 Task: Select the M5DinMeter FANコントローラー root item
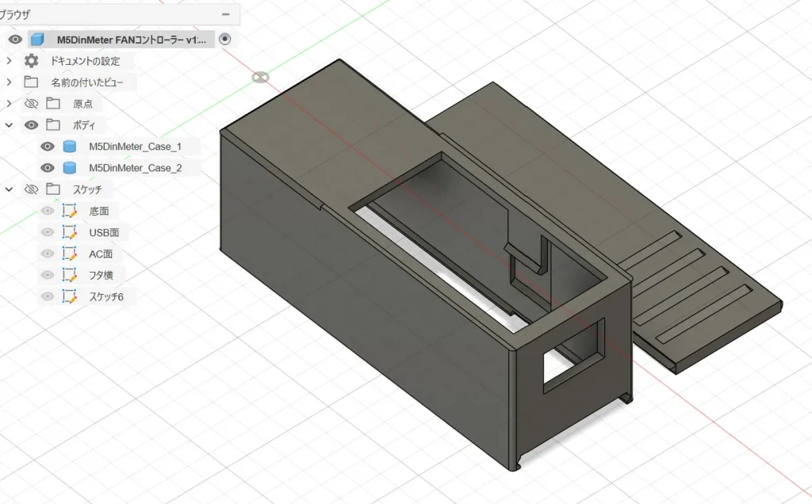[x=130, y=40]
